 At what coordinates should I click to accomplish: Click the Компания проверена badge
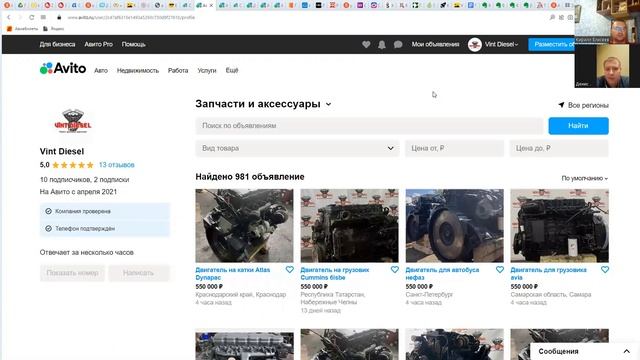coord(104,211)
